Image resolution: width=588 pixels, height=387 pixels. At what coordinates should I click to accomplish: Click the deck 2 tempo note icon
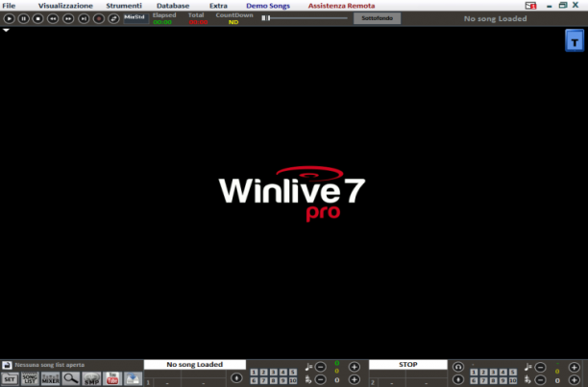coord(528,367)
